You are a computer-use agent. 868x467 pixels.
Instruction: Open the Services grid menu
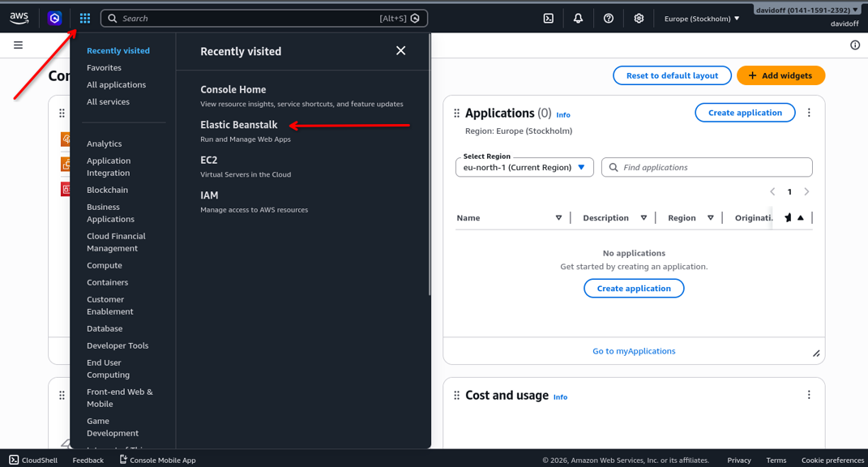(84, 17)
